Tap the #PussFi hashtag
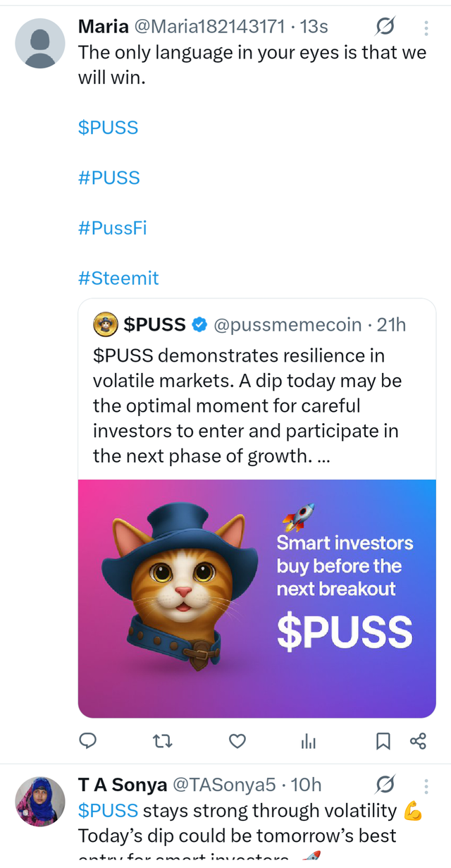 pos(113,228)
